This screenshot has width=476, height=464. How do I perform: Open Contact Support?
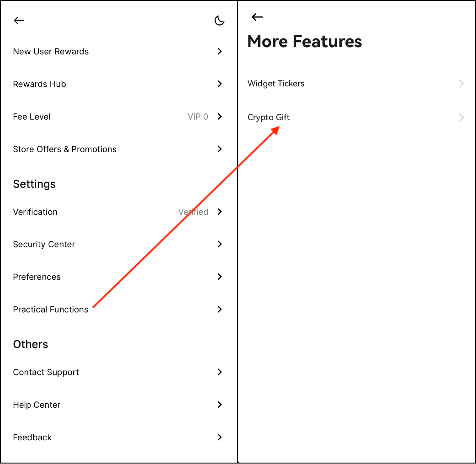coord(46,372)
